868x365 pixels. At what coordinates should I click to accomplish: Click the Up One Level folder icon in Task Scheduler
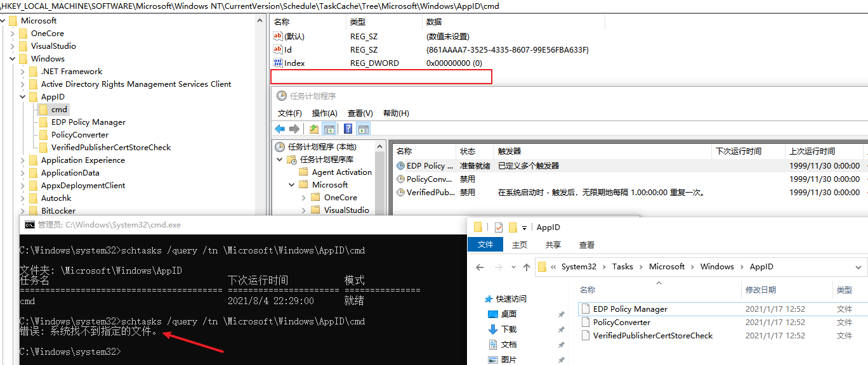click(x=314, y=129)
